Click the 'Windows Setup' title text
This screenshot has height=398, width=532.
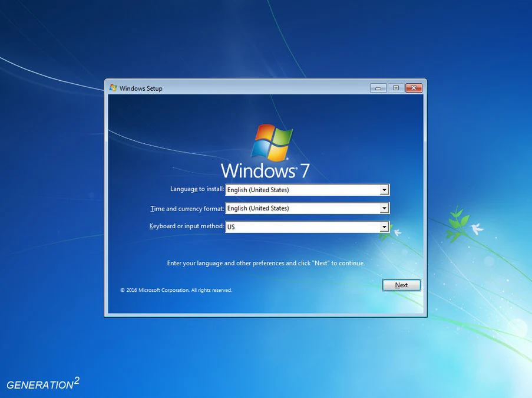(x=141, y=88)
